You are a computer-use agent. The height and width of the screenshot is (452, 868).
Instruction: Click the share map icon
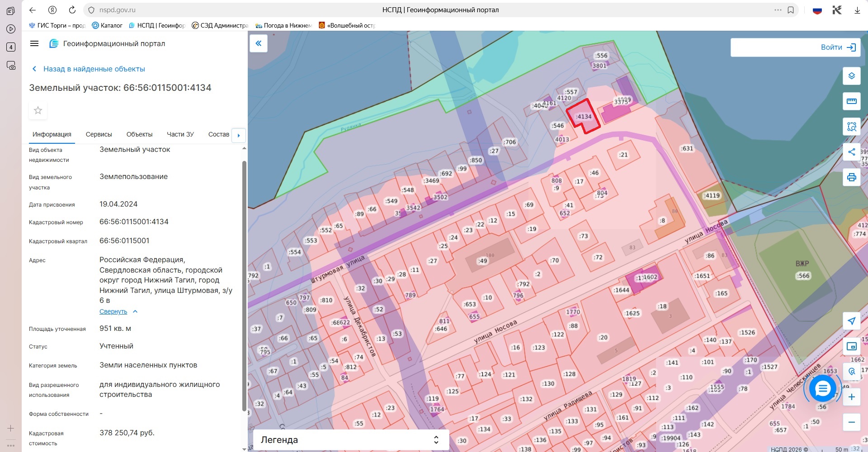(x=851, y=152)
